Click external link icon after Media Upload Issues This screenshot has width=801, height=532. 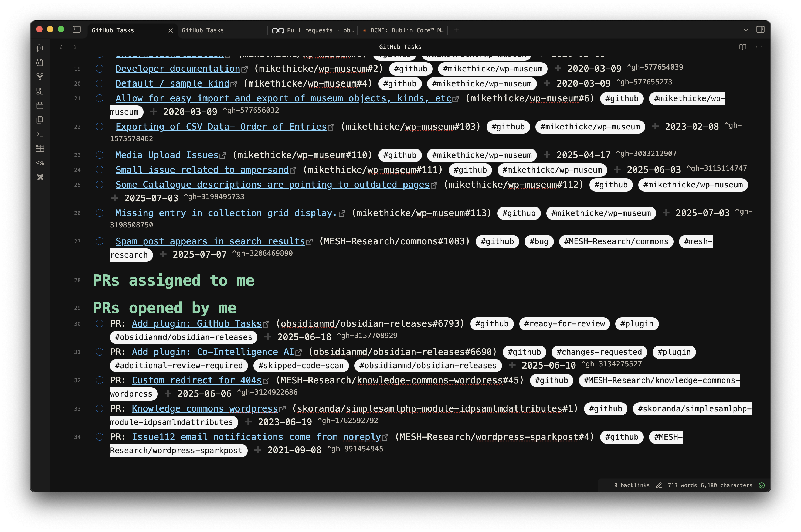point(223,156)
